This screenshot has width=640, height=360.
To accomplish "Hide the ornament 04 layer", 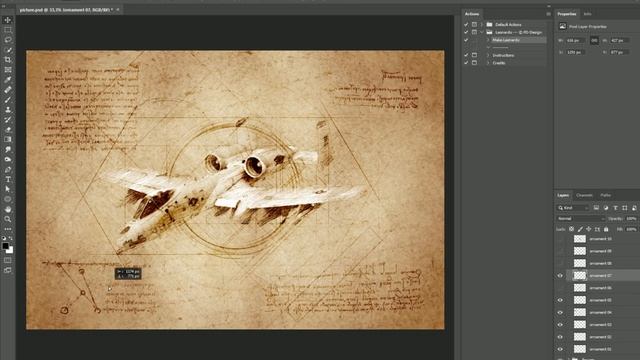I will [560, 312].
